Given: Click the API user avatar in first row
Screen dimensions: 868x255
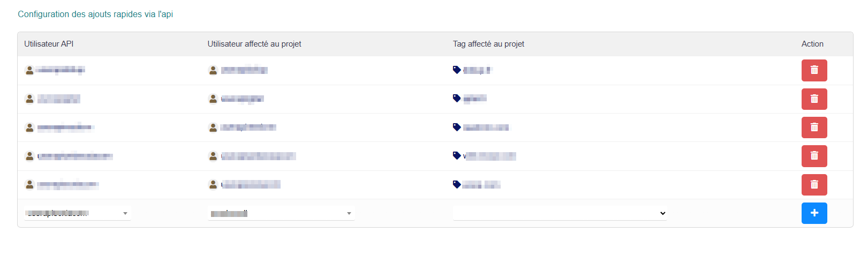Looking at the screenshot, I should [x=30, y=70].
